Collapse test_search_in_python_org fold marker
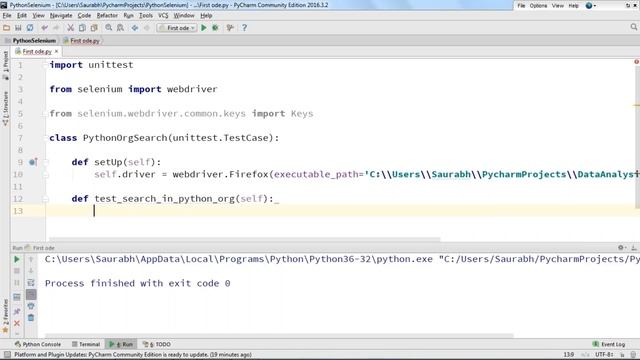 (46, 199)
